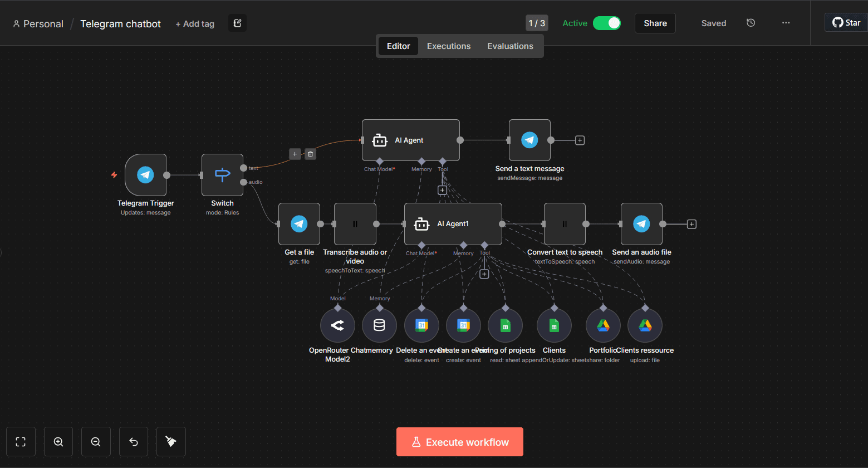
Task: Open workflow version history clock icon
Action: [x=751, y=23]
